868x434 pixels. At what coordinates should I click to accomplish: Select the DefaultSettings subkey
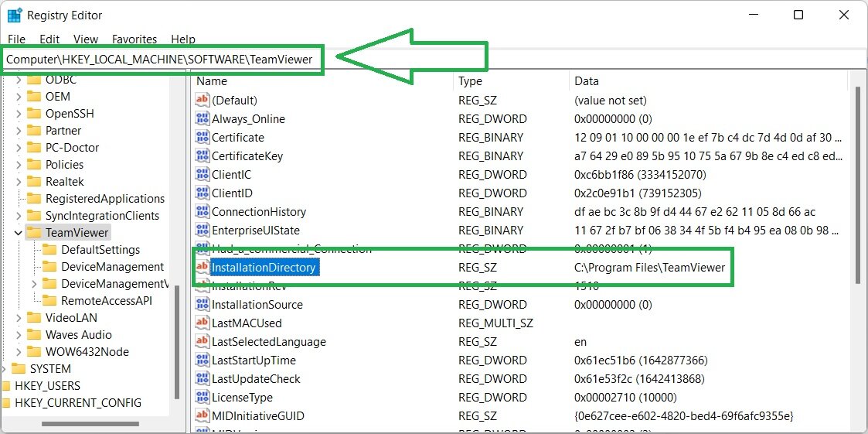[100, 250]
